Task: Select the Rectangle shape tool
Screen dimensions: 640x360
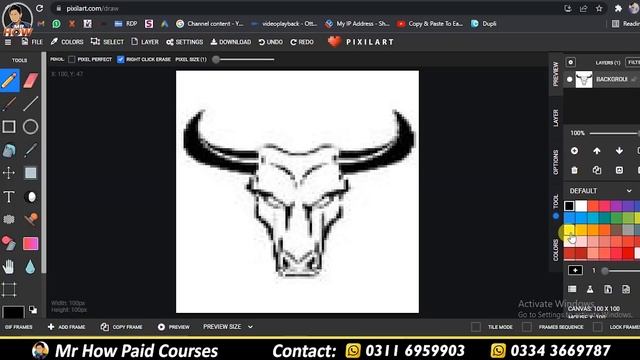Action: [9, 127]
